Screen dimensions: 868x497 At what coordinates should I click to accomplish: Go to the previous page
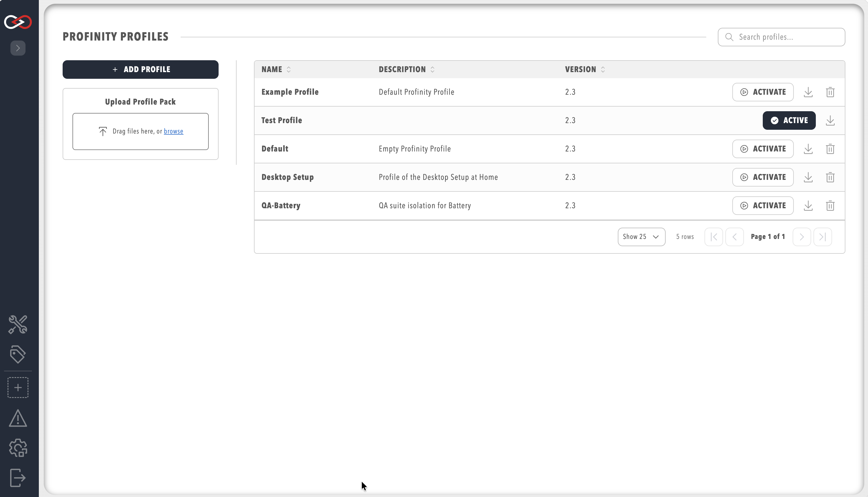(734, 237)
